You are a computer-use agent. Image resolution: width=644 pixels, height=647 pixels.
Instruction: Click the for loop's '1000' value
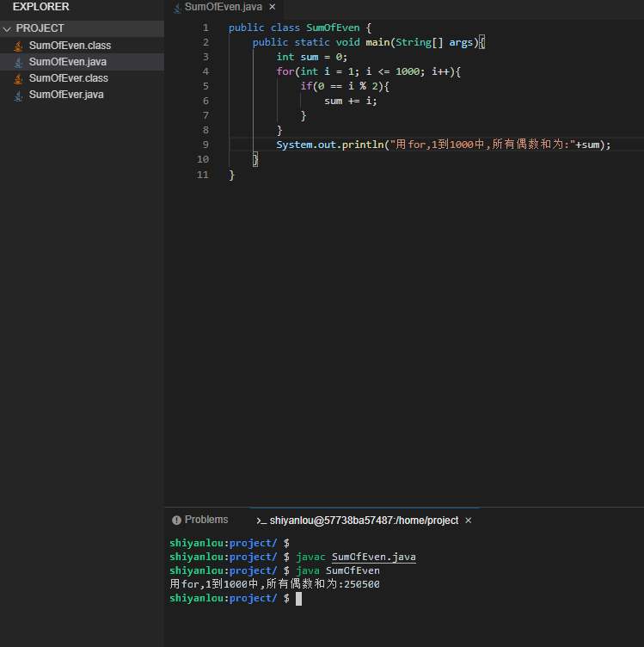(x=408, y=71)
